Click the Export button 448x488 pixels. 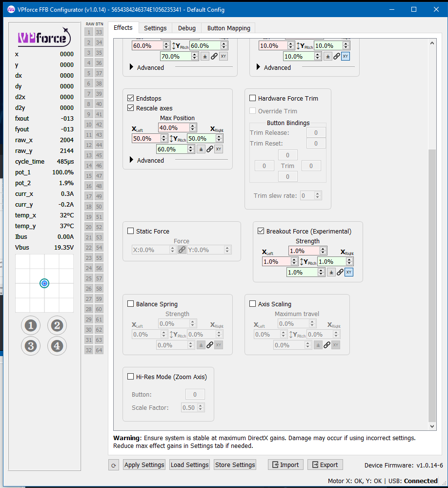tap(325, 465)
